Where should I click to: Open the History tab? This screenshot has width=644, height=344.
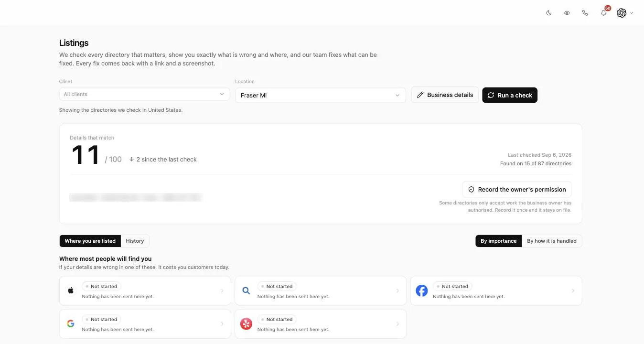tap(135, 241)
